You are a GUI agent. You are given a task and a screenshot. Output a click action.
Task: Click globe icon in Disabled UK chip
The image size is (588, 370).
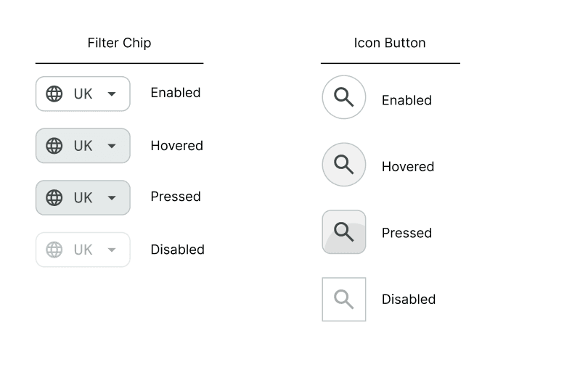click(x=54, y=250)
